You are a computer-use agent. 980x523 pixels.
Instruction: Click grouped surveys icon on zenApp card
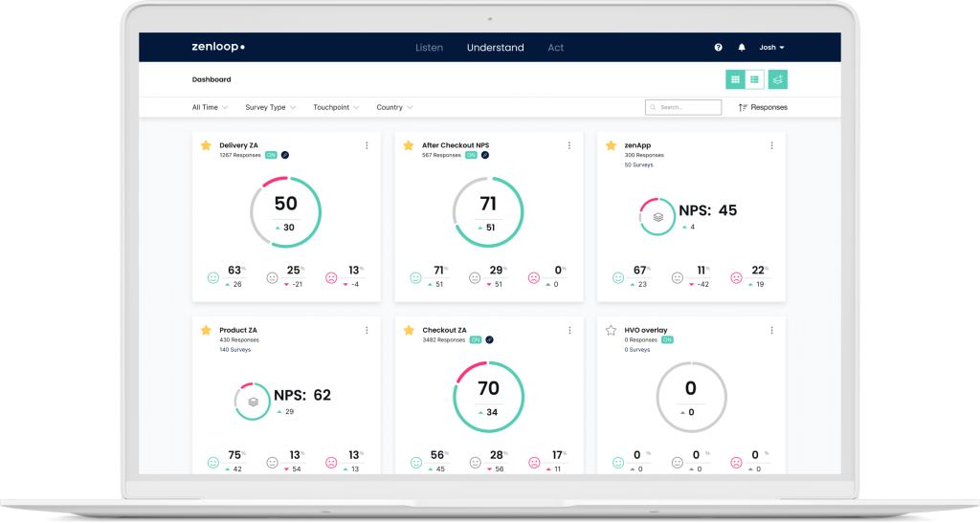[657, 217]
